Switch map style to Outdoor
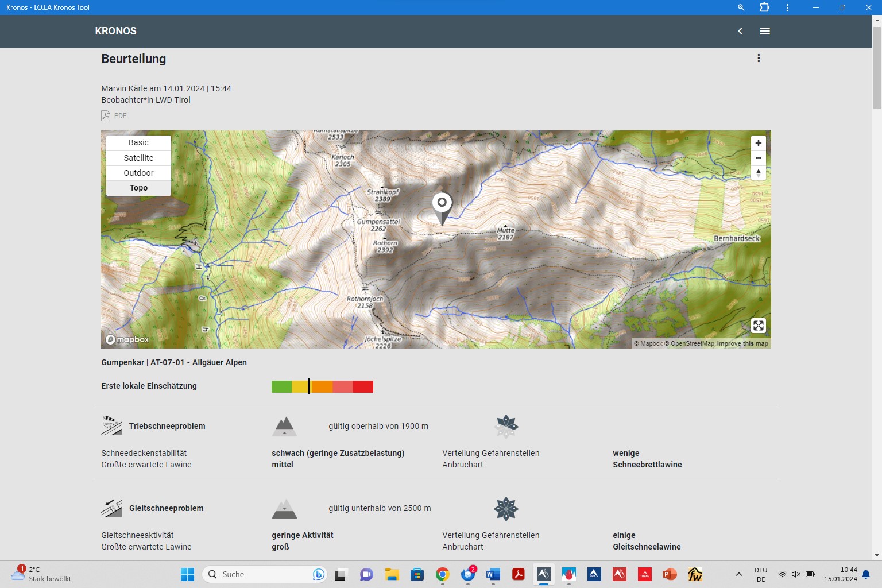The height and width of the screenshot is (588, 882). tap(138, 173)
